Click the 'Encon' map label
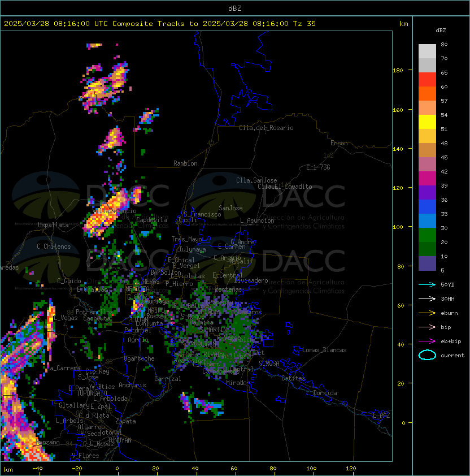Screen dimensions: 470x476 (339, 143)
